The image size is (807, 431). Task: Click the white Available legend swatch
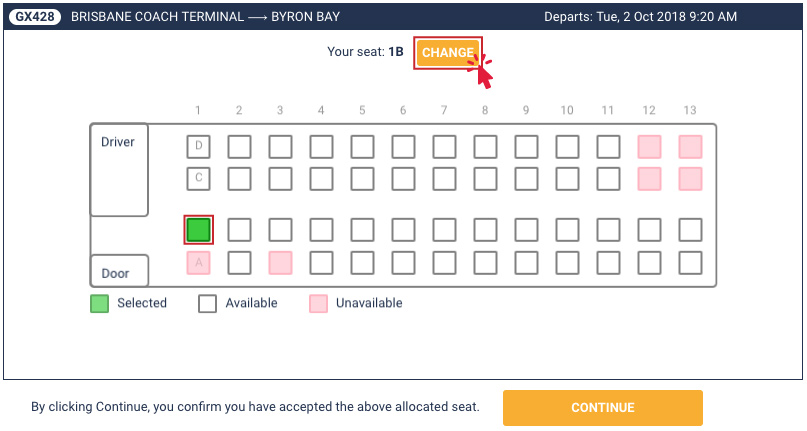click(207, 304)
